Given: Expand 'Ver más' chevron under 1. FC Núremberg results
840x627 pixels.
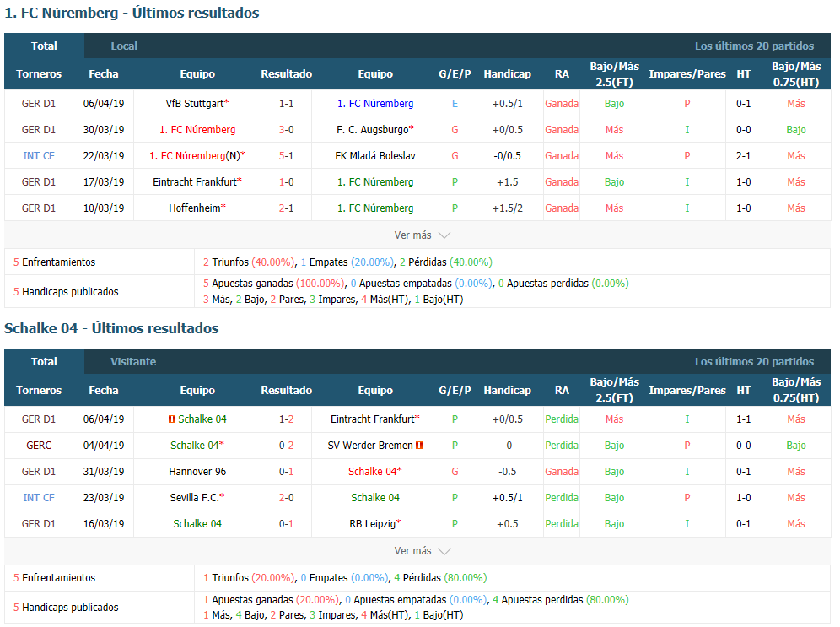Looking at the screenshot, I should [444, 235].
